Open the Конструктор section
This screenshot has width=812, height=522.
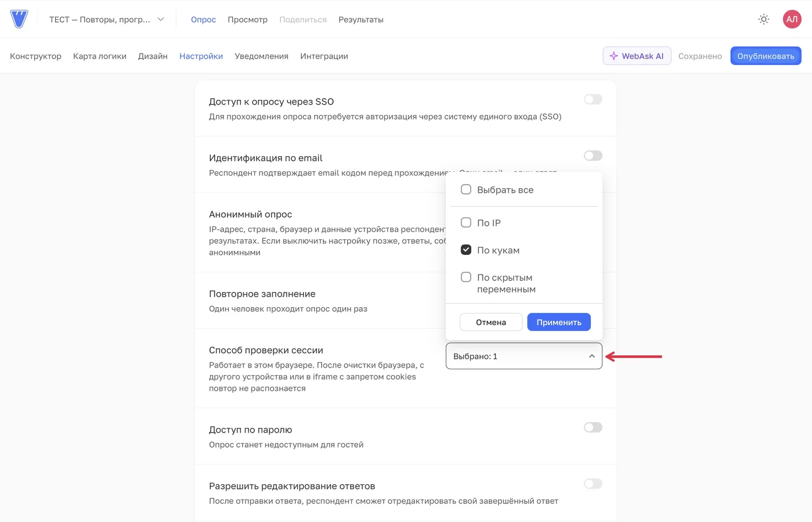tap(35, 56)
